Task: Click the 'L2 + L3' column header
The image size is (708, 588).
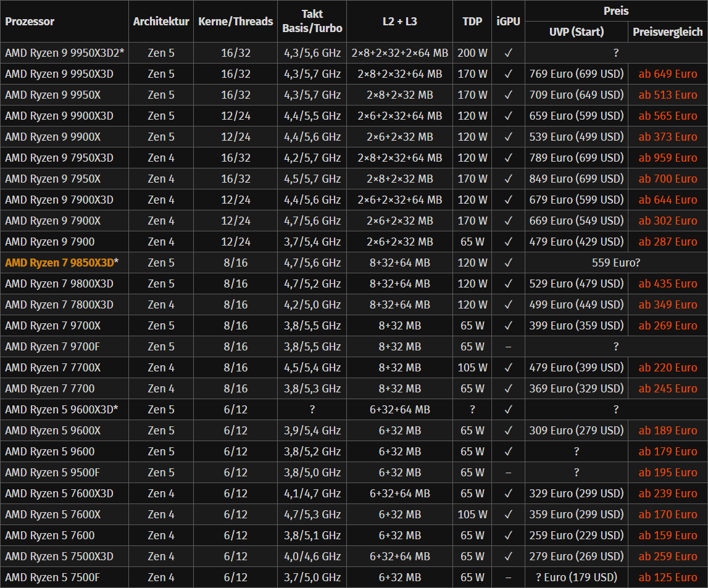Action: (399, 22)
